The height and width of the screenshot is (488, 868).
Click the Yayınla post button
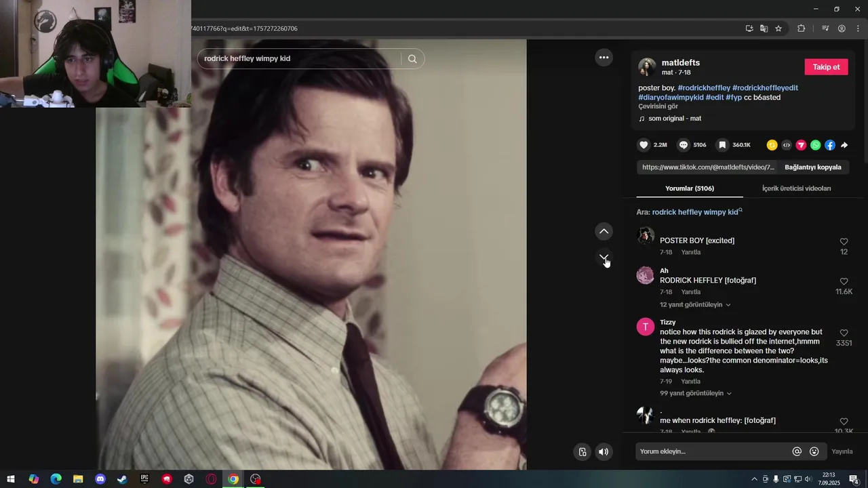(842, 451)
